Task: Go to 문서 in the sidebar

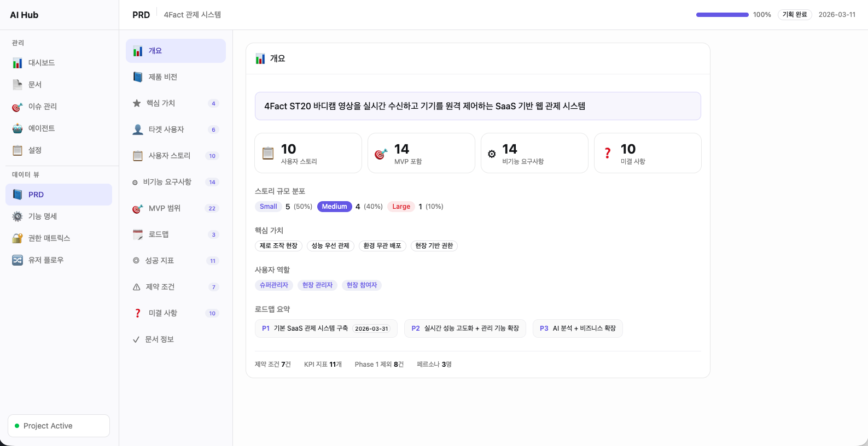Action: coord(35,85)
